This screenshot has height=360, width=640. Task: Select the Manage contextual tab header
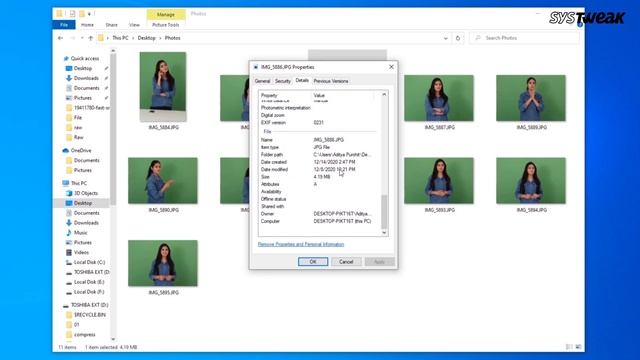166,14
